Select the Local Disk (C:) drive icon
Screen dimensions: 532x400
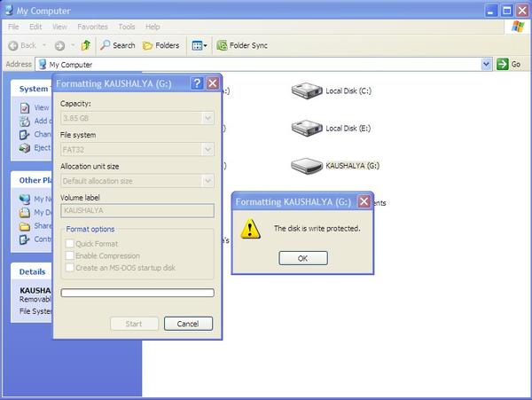(307, 91)
